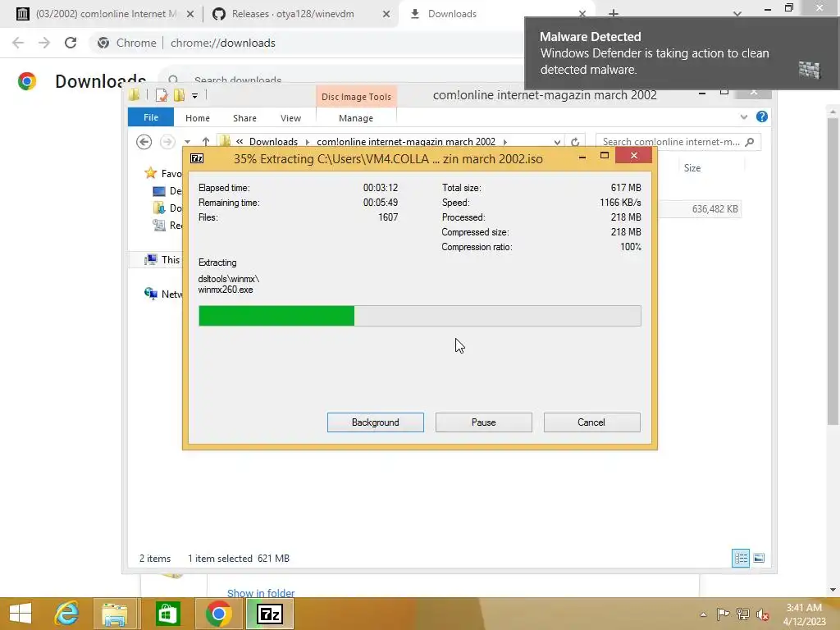
Task: Switch to Chrome from taskbar
Action: point(218,614)
